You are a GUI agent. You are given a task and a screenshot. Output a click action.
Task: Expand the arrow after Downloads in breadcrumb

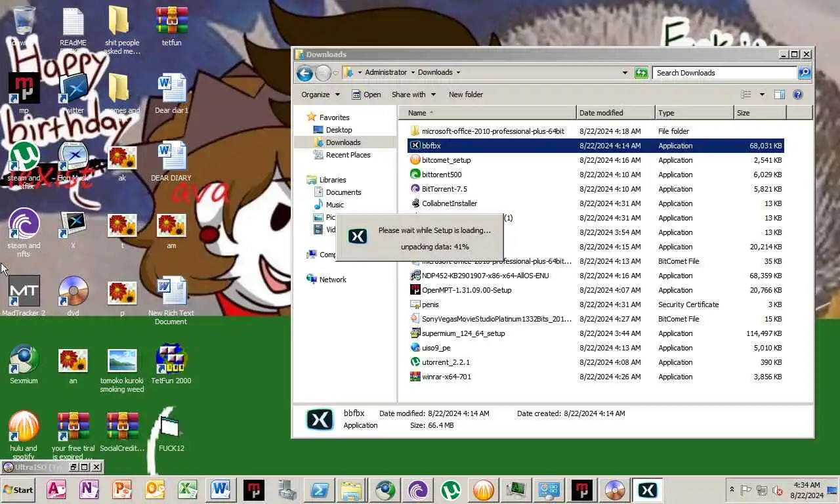(458, 73)
